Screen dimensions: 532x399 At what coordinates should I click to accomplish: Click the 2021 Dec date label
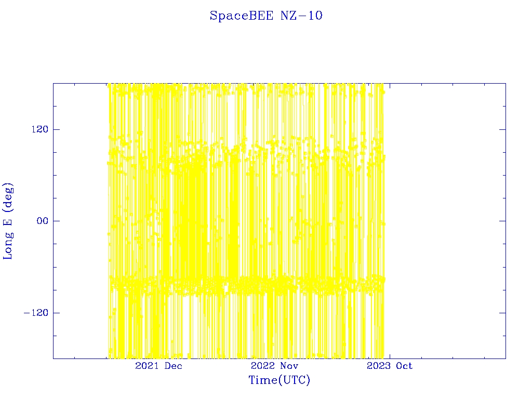click(x=158, y=366)
